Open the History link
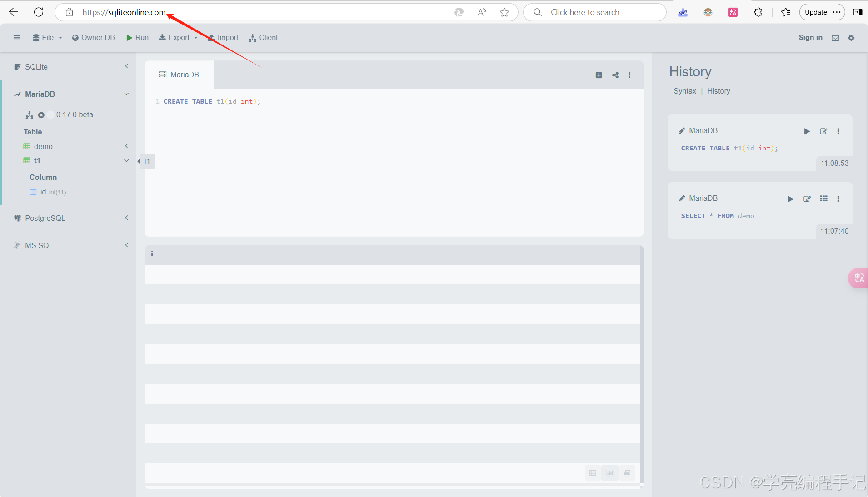Screen dimensions: 868x497 click(x=718, y=91)
